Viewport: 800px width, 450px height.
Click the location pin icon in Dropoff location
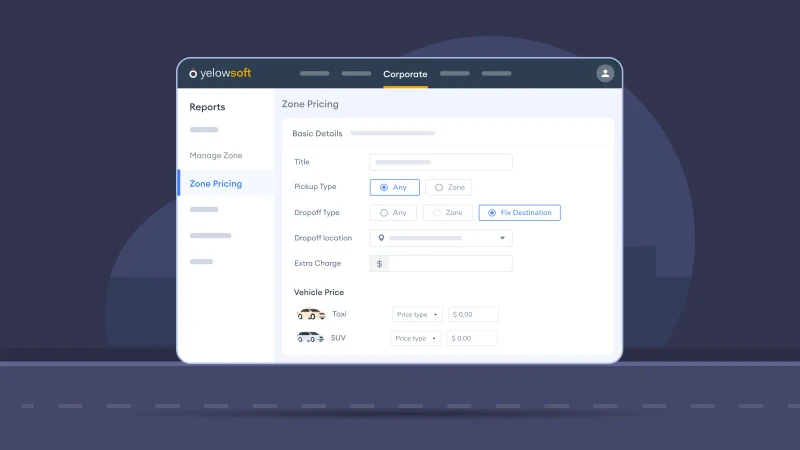coord(381,238)
